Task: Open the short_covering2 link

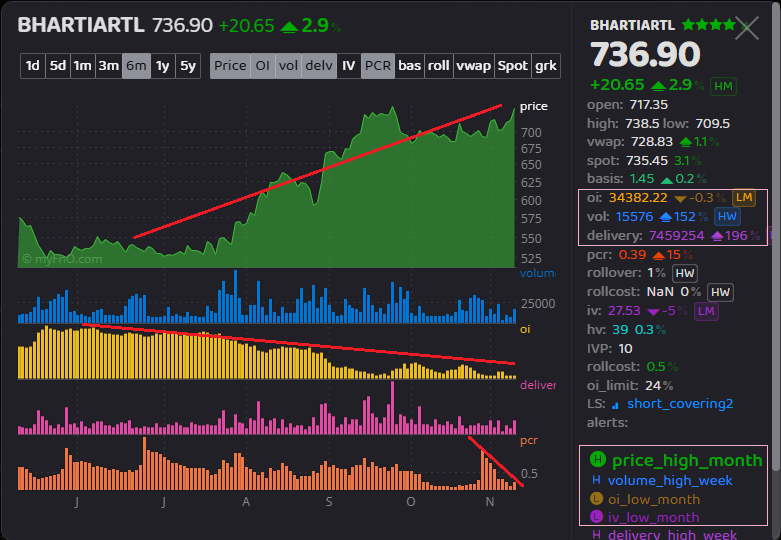Action: coord(680,404)
